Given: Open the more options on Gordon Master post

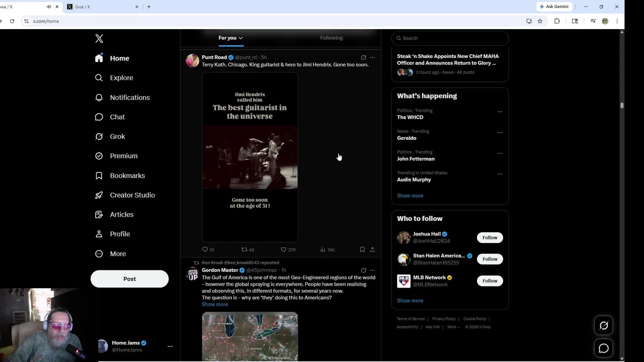Looking at the screenshot, I should tap(372, 270).
